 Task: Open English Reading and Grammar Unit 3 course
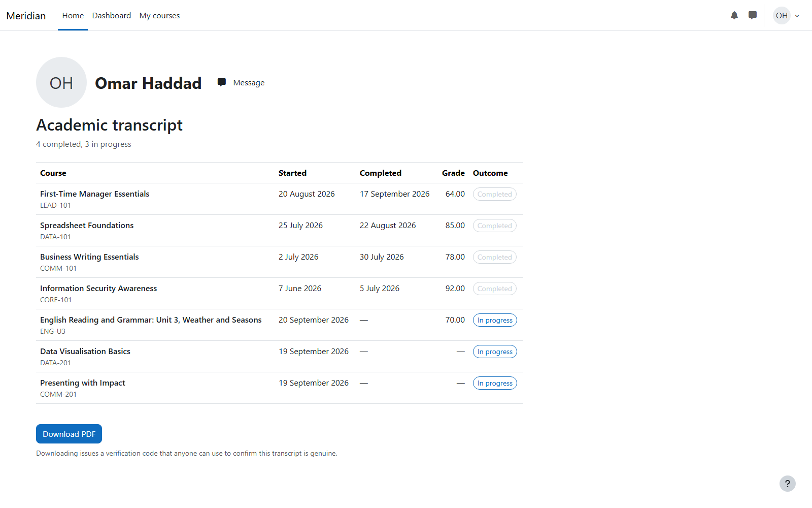[151, 320]
